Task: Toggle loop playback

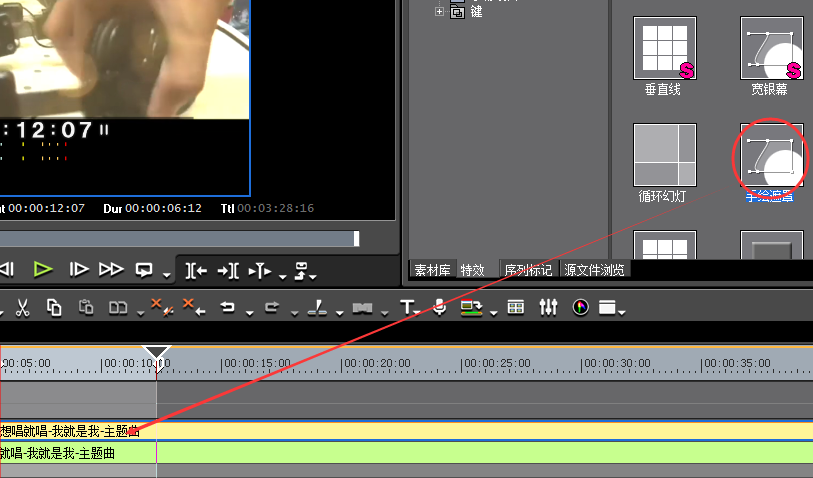Action: (x=144, y=270)
